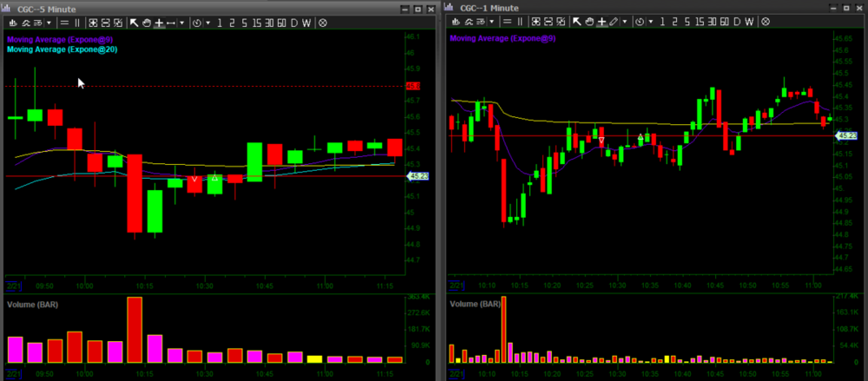This screenshot has height=381, width=868.
Task: Select the CGC--5 Minute window title
Action: 49,9
